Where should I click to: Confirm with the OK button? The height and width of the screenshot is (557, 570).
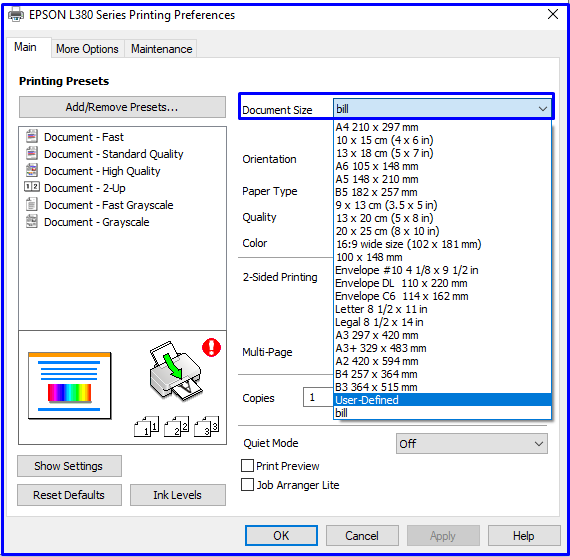tap(281, 536)
